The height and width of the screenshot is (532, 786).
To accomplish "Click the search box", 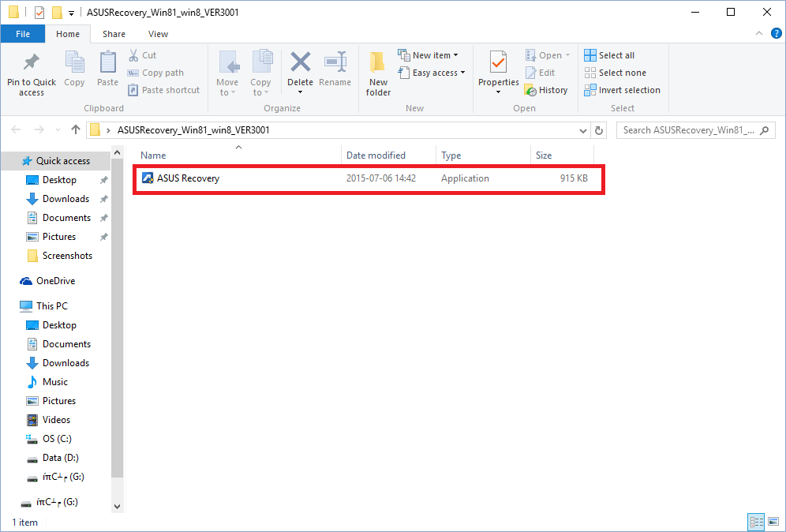I will point(696,130).
